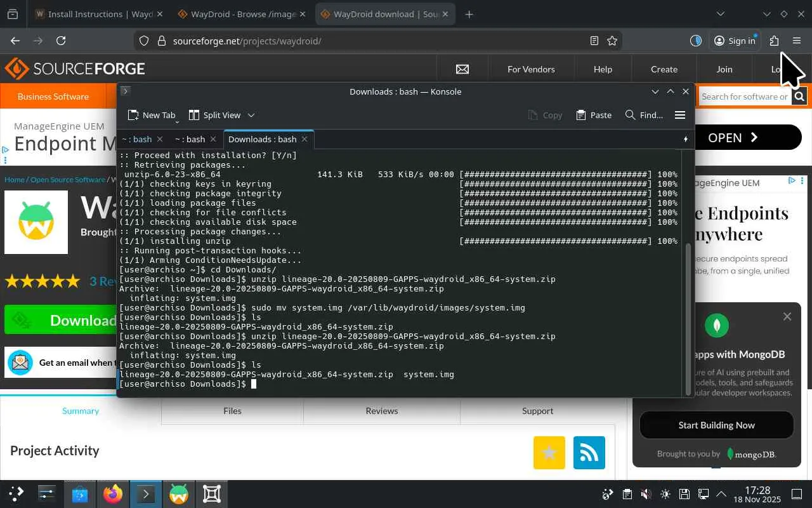Click the Home breadcrumb link
812x508 pixels.
[x=15, y=180]
